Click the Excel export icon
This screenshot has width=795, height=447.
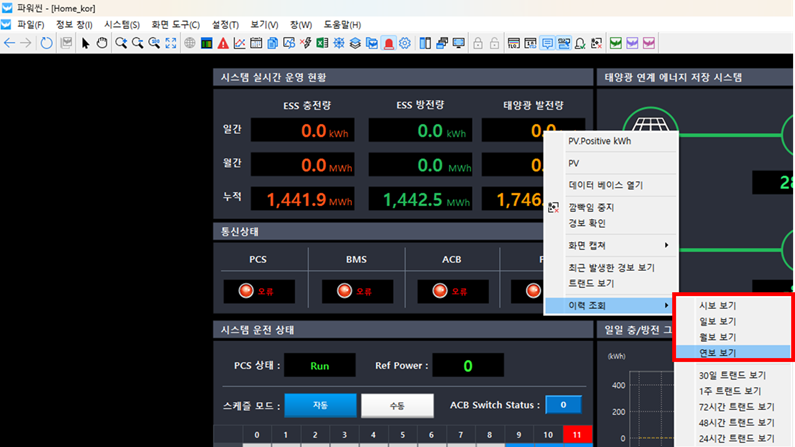[x=322, y=43]
